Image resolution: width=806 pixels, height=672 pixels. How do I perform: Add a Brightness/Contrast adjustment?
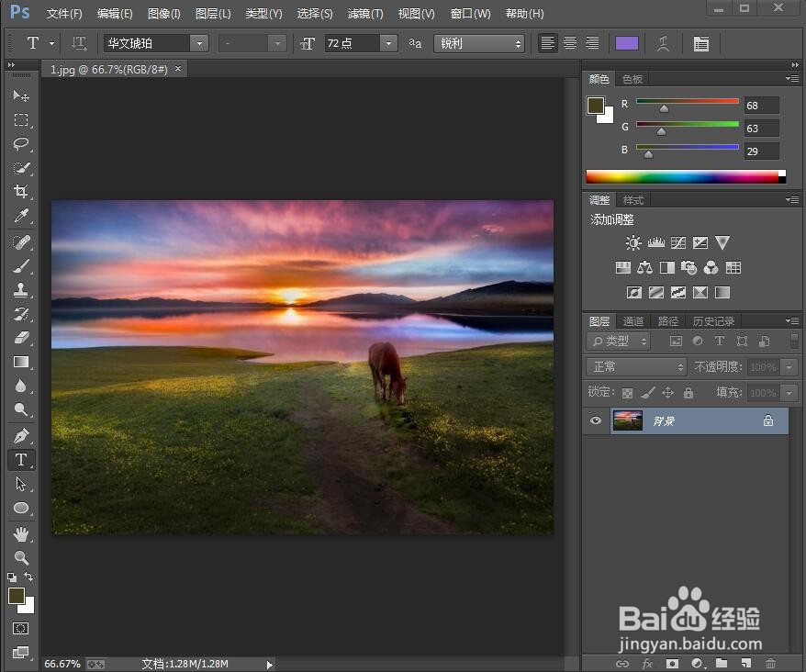pos(633,242)
